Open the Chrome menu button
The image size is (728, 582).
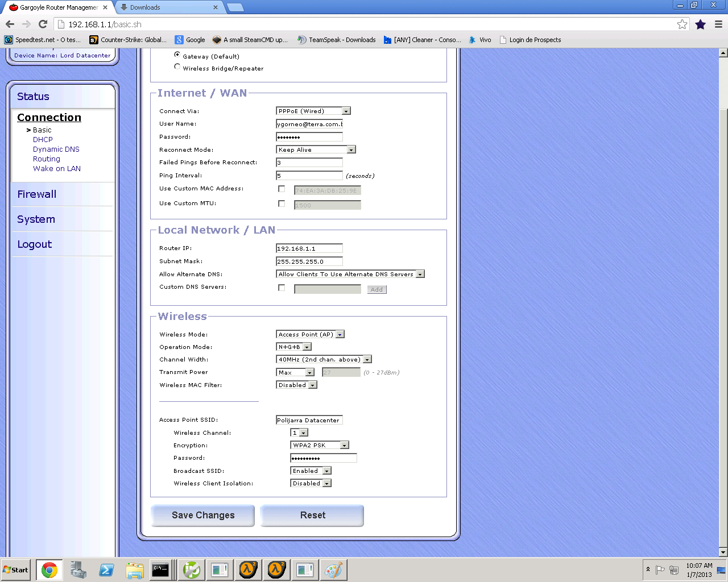718,24
